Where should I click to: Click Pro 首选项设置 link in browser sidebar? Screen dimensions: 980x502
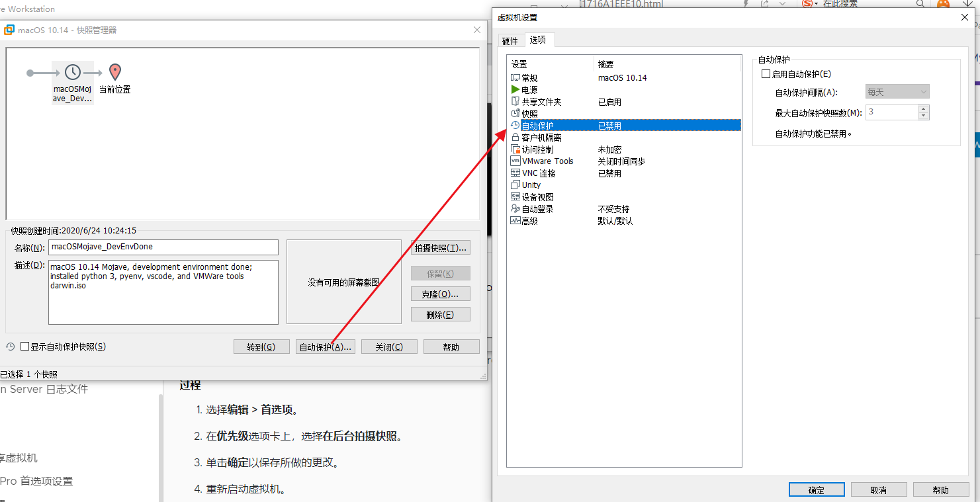click(x=36, y=481)
